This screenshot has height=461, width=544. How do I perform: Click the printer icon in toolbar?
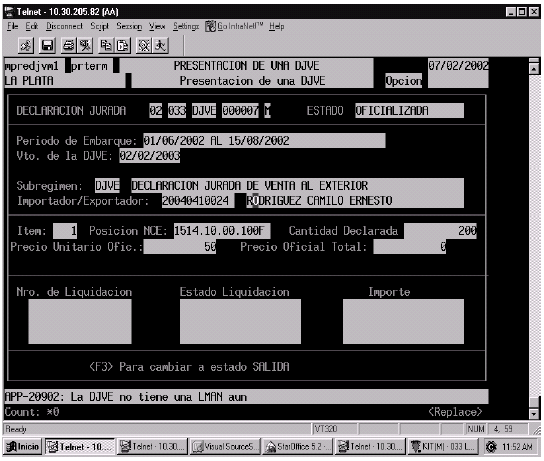pyautogui.click(x=69, y=46)
